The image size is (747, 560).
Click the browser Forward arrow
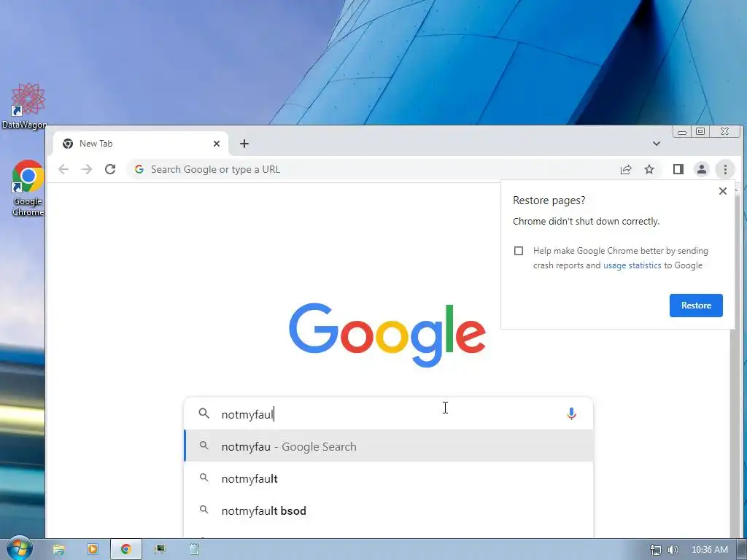(86, 169)
